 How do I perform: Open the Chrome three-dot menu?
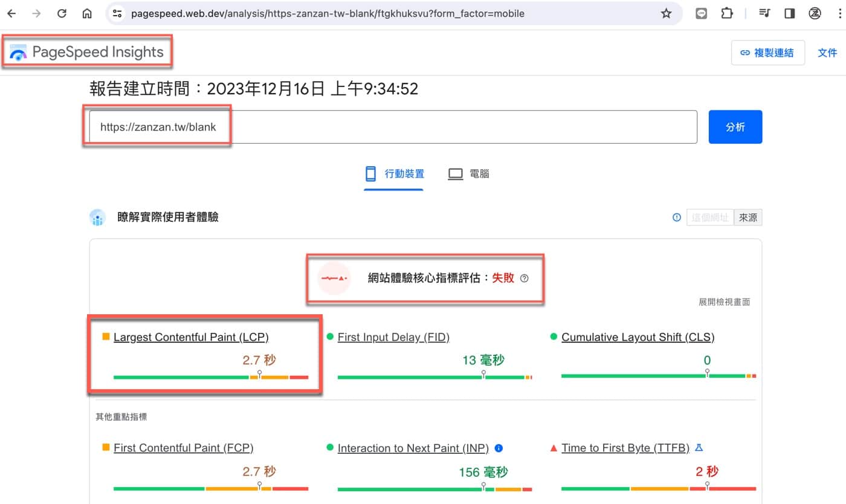pos(839,13)
